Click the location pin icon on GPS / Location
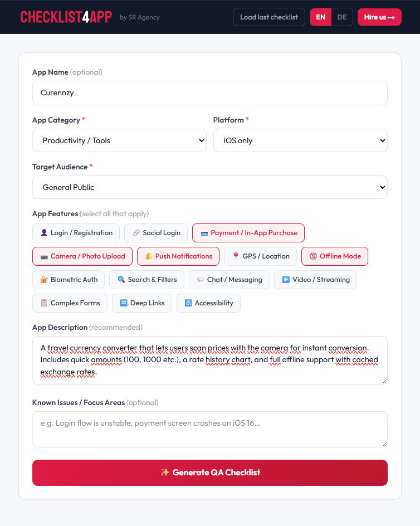Screen dimensions: 420x526 pyautogui.click(x=236, y=256)
